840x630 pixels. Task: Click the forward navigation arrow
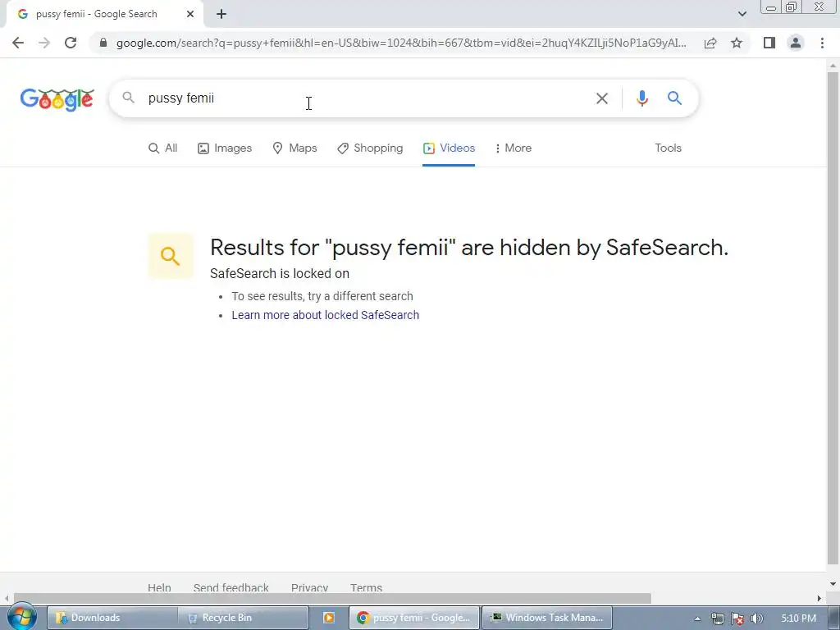44,43
